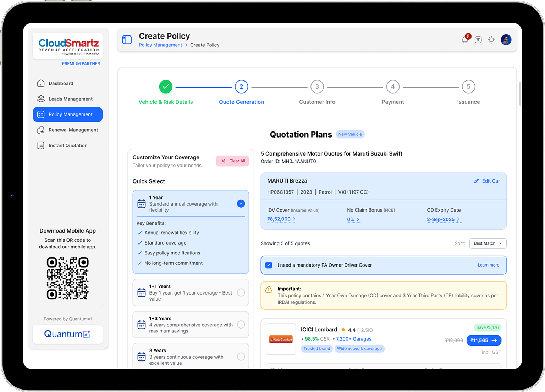
Task: Go to Instant Quotation menu item
Action: (x=68, y=146)
